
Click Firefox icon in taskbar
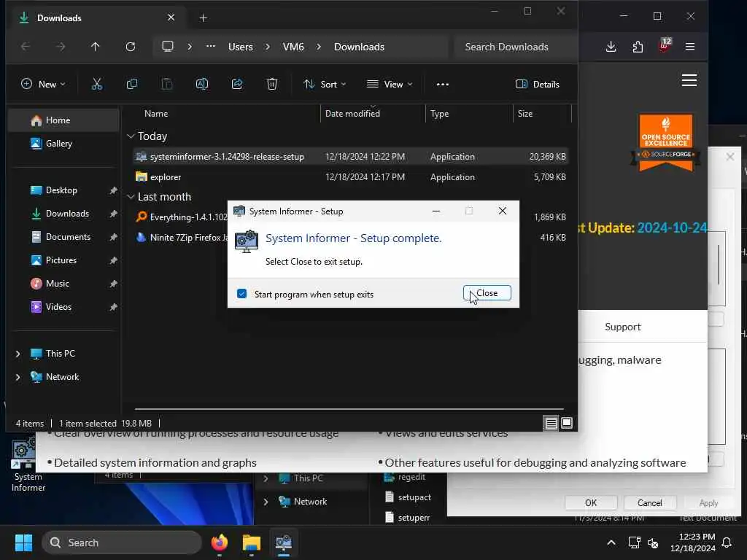click(x=220, y=542)
